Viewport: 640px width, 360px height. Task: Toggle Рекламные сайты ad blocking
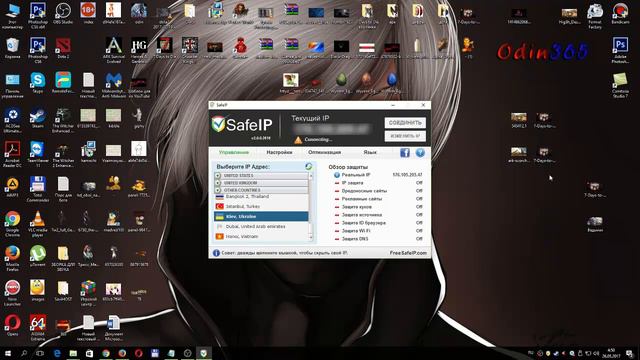pyautogui.click(x=378, y=199)
